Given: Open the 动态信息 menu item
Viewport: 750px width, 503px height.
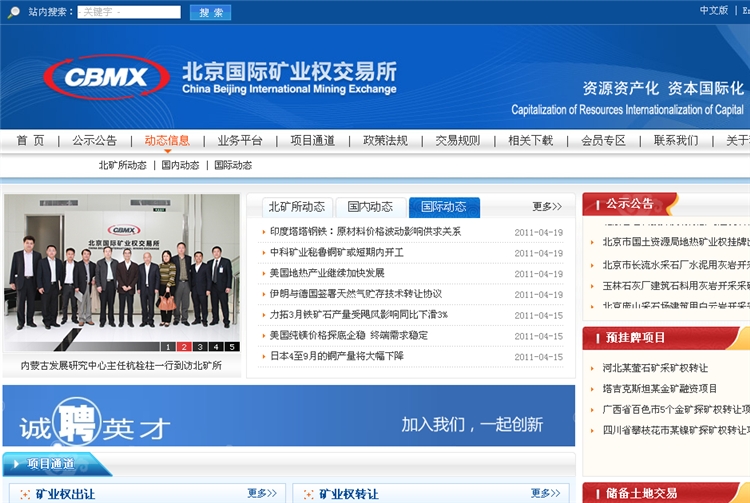Looking at the screenshot, I should (167, 141).
